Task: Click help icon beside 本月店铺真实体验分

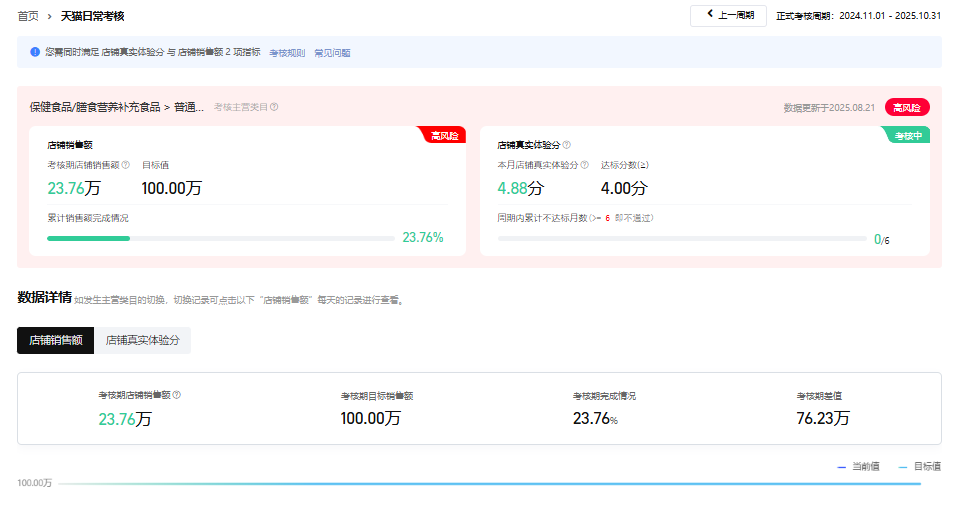Action: coord(583,165)
